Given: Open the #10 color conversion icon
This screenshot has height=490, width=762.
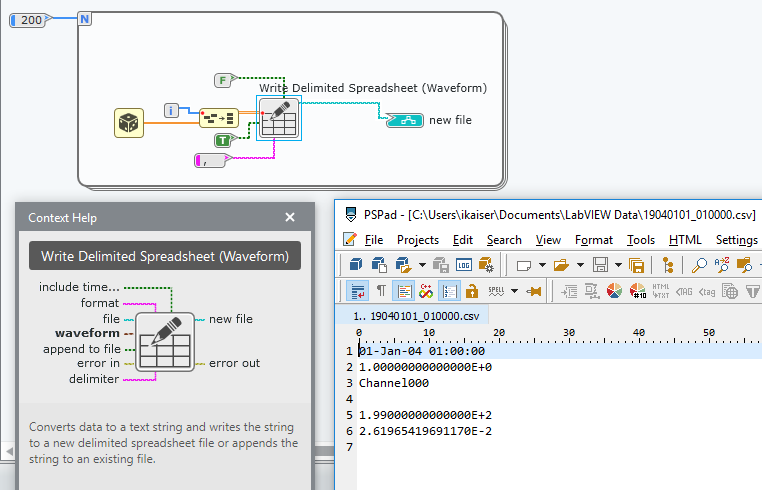Looking at the screenshot, I should pyautogui.click(x=638, y=291).
